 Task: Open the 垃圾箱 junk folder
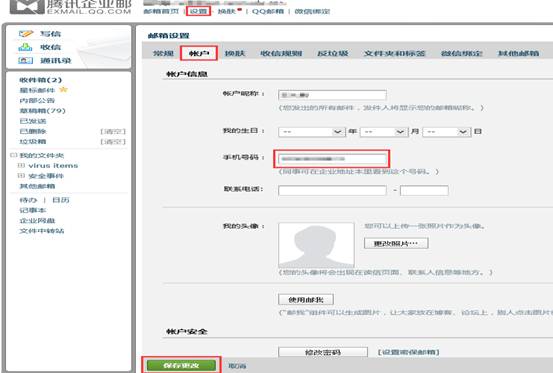(33, 142)
